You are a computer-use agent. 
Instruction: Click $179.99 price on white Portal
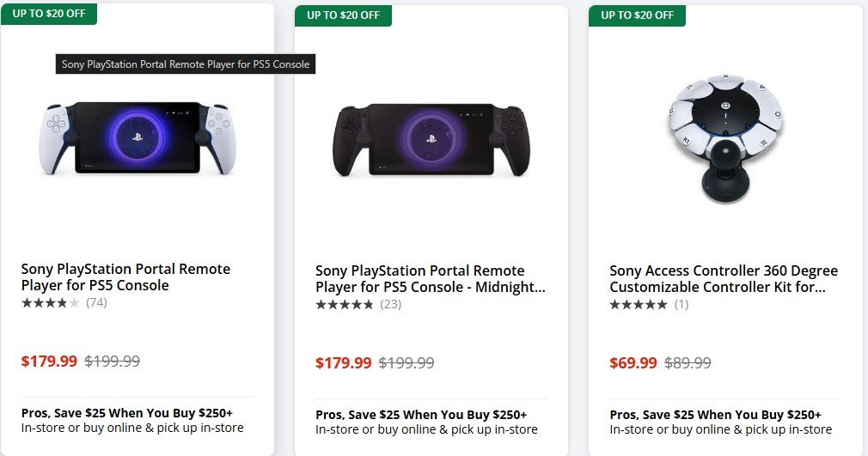coord(49,361)
